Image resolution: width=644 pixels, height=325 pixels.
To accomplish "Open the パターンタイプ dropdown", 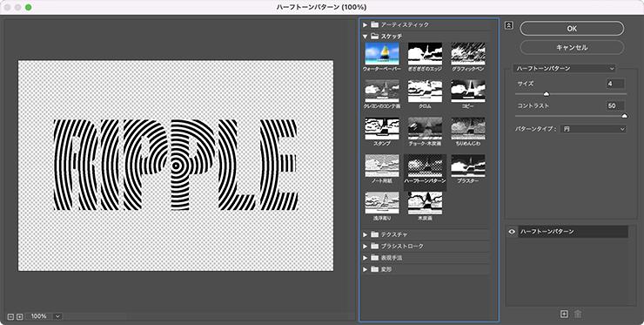I will coord(593,129).
